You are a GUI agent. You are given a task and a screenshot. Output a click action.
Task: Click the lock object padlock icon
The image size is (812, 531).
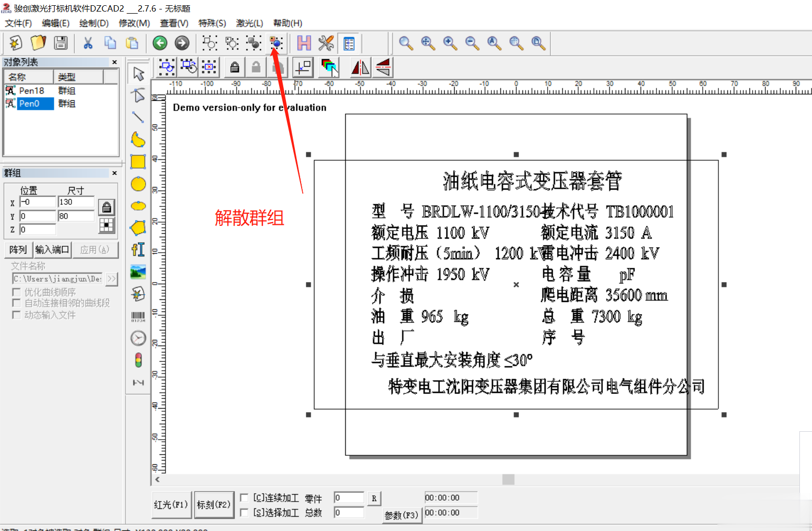235,67
